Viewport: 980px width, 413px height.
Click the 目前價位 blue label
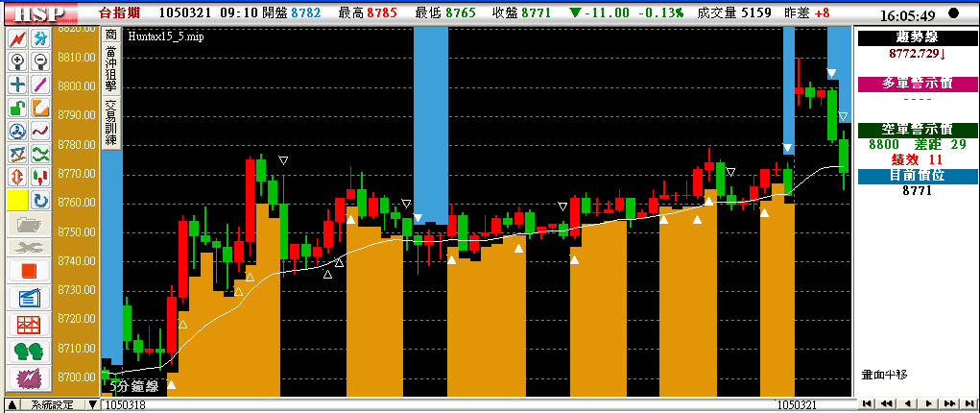point(918,176)
